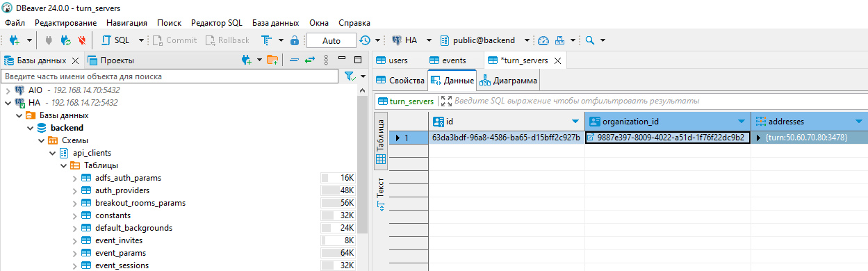Open the Search icon dropdown arrow
Screen dimensions: 868x271
603,40
